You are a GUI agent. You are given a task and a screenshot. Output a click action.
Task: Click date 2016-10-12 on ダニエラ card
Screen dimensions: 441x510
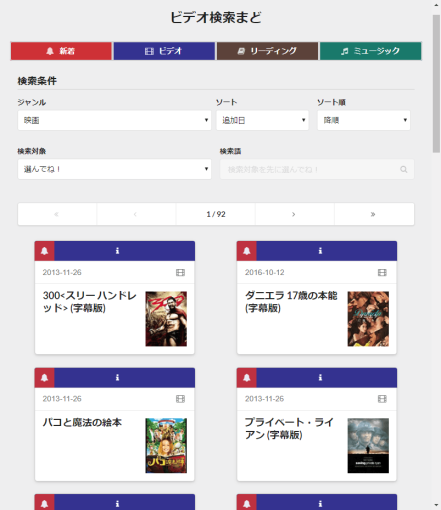tap(265, 272)
